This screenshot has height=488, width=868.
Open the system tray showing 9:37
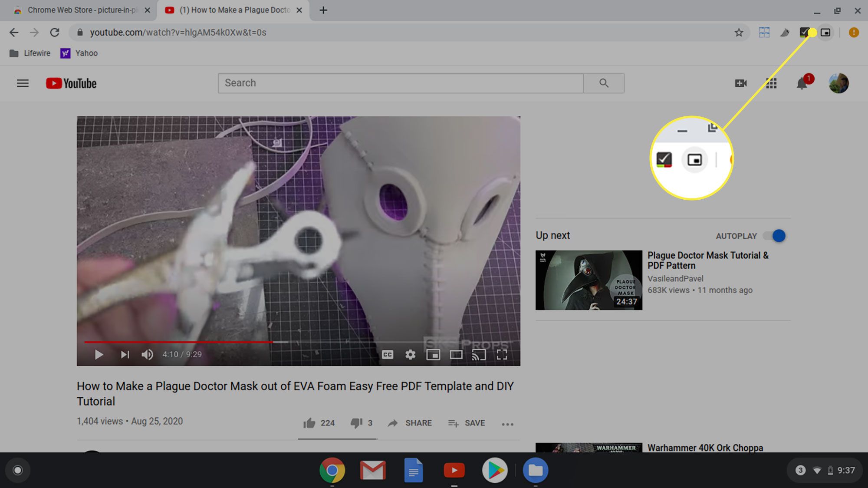click(825, 470)
